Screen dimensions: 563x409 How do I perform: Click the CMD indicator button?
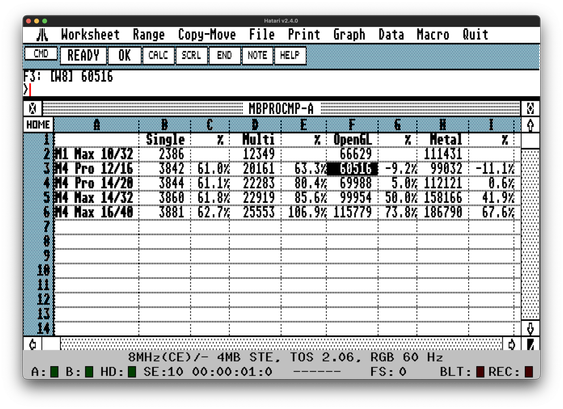[x=41, y=54]
